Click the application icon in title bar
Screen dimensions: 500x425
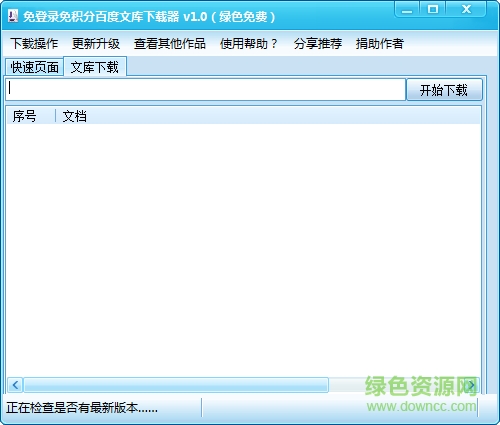(13, 16)
